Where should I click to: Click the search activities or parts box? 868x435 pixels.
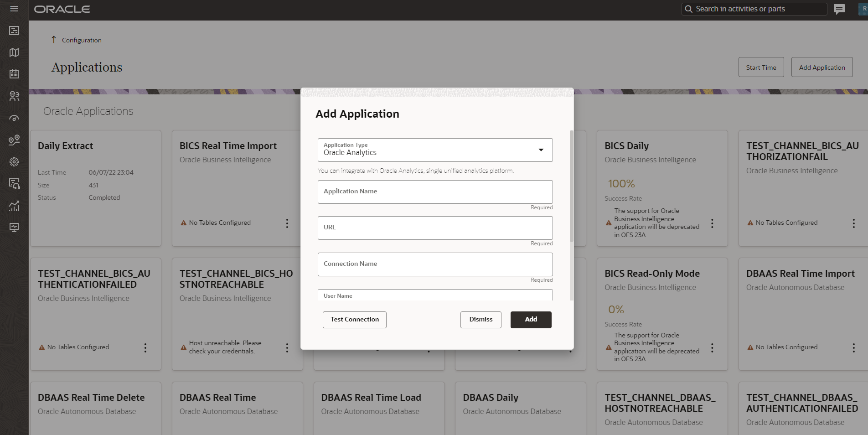[x=757, y=9]
